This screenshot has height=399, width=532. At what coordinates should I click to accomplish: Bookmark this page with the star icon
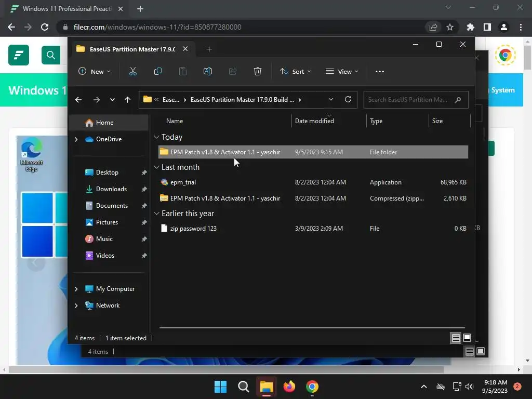tap(450, 27)
